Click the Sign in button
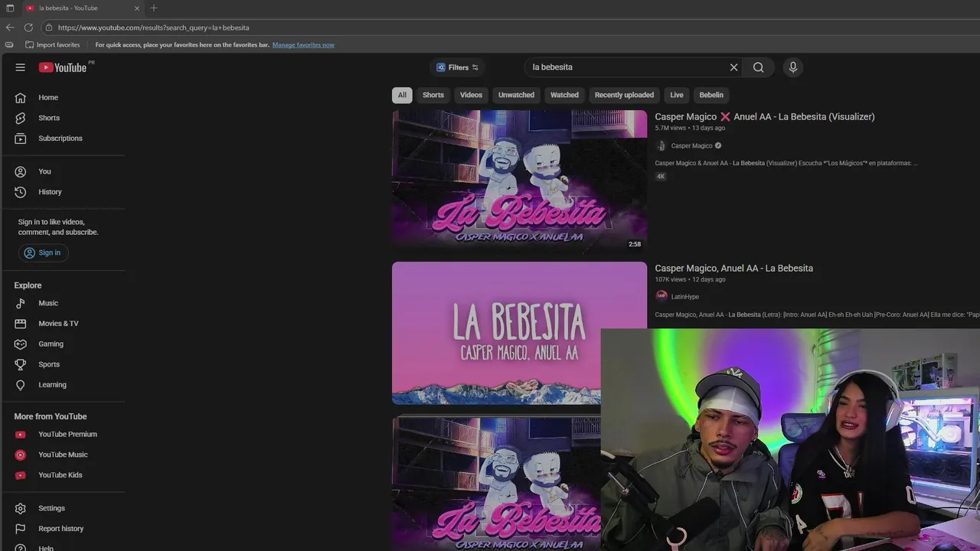The width and height of the screenshot is (980, 551). click(43, 253)
